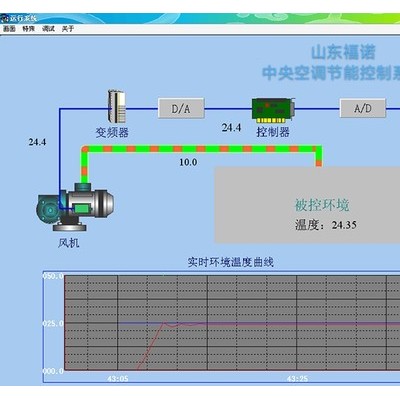This screenshot has height=400, width=400.
Task: Click the 变频器 inverter icon
Action: pyautogui.click(x=116, y=106)
